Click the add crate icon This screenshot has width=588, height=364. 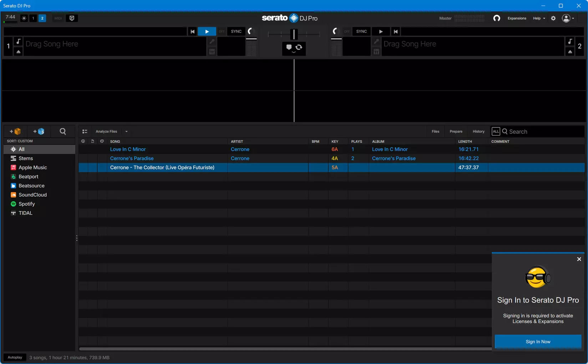coord(15,131)
